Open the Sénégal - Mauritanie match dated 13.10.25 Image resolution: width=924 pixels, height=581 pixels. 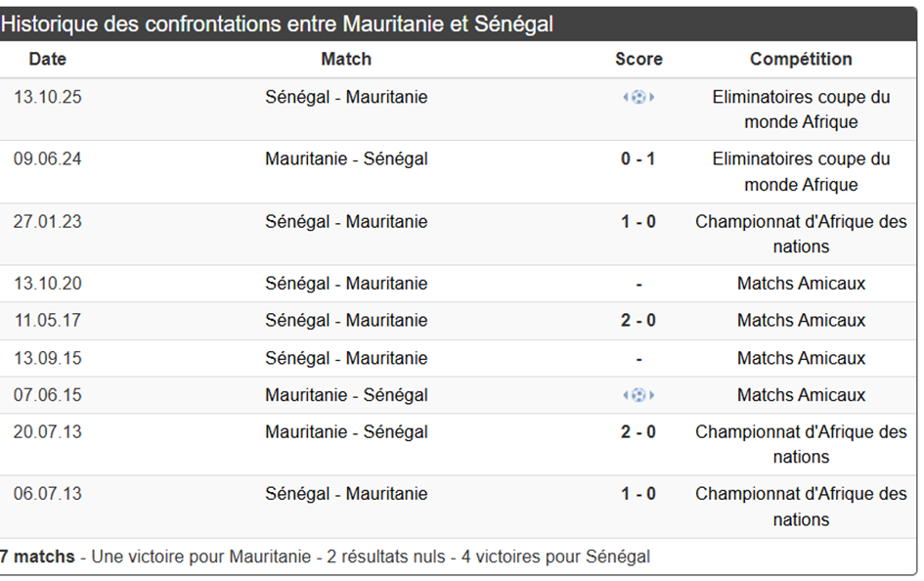click(x=346, y=97)
